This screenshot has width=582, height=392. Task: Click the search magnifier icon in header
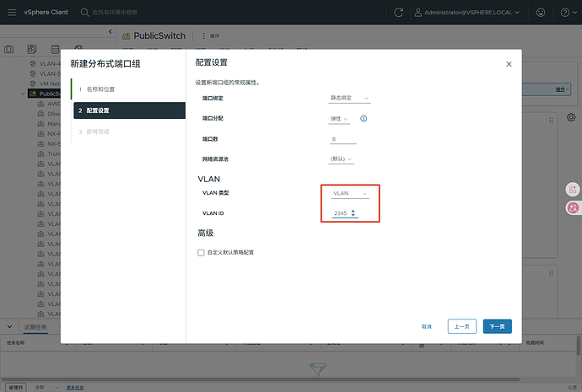tap(84, 13)
